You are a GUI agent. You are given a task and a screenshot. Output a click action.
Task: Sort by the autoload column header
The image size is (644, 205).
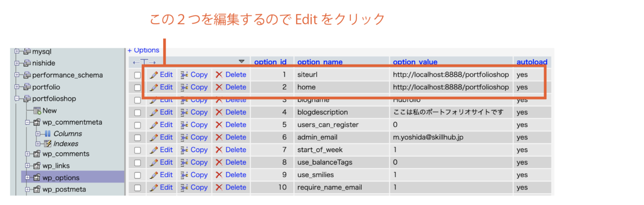(x=532, y=62)
